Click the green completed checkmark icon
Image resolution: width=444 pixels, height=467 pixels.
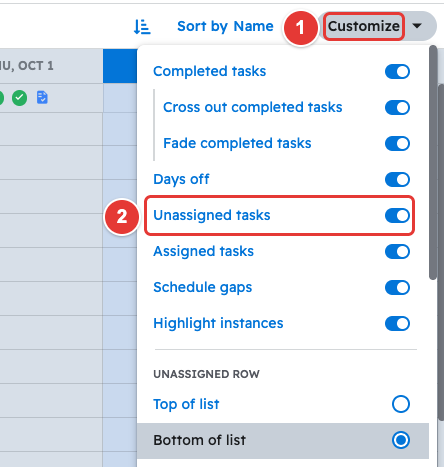[19, 98]
